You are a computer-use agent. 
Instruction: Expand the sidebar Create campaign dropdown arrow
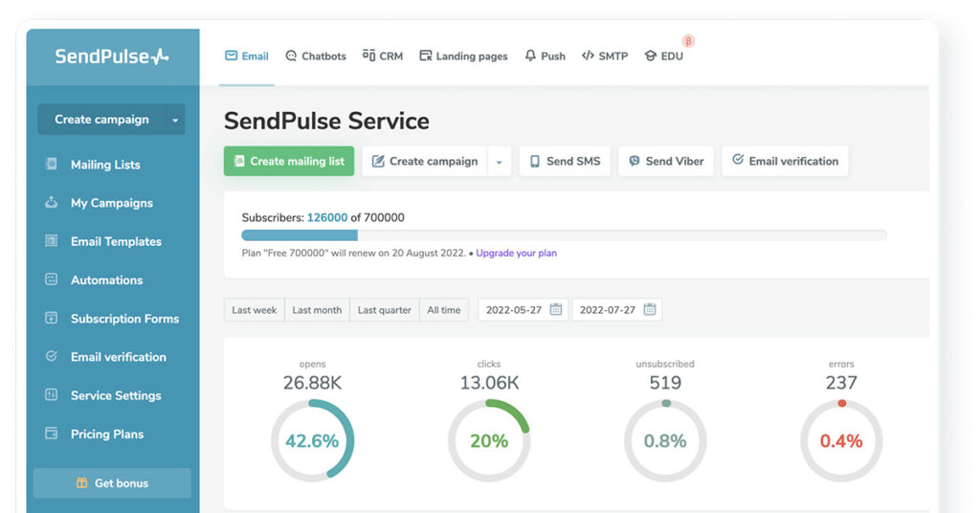pos(174,121)
